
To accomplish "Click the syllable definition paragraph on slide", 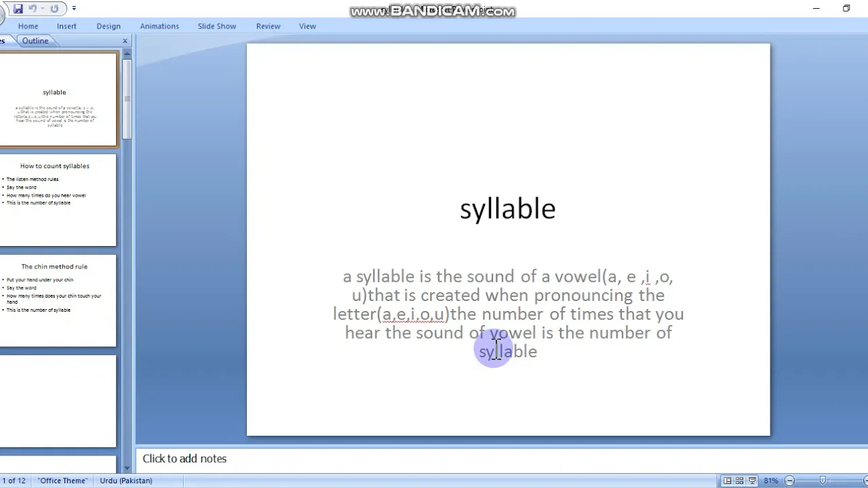I will point(508,314).
